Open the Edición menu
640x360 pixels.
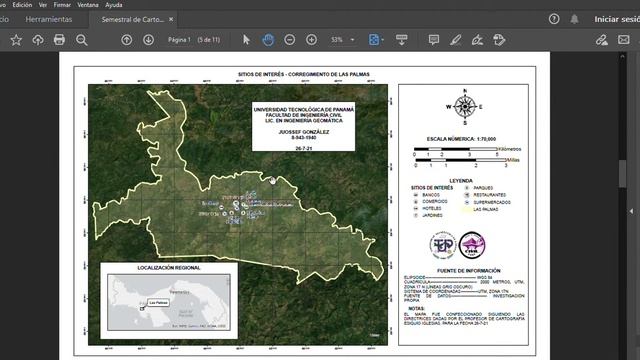(x=22, y=5)
